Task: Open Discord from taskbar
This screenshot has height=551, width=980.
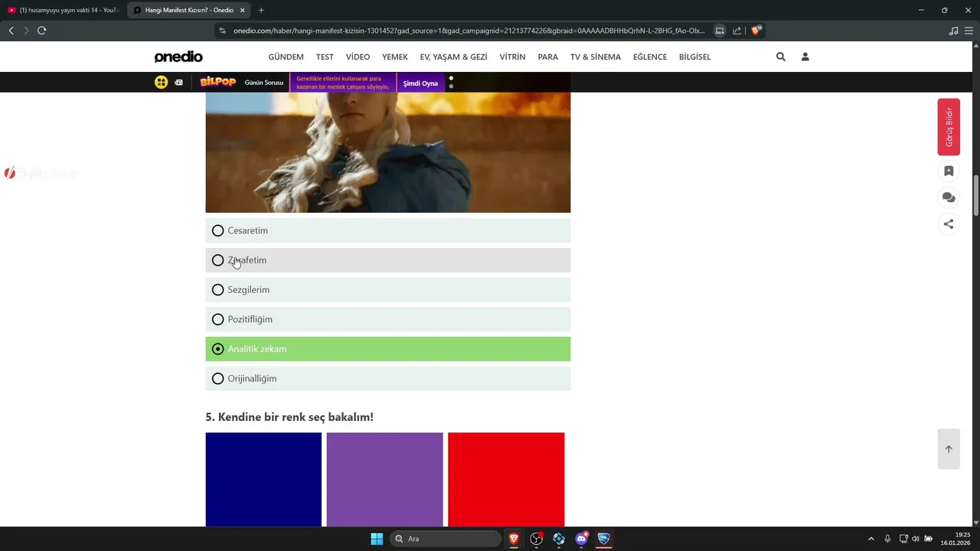Action: point(582,539)
